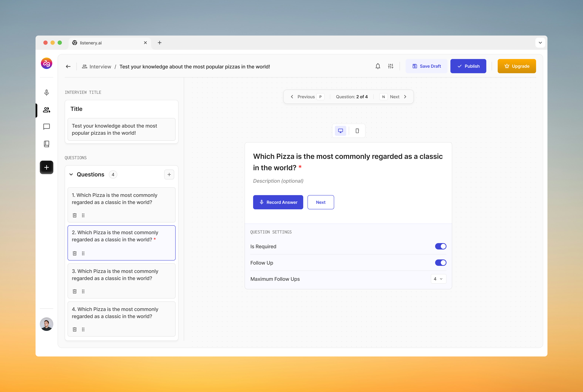Click drag handle of question 4
The image size is (583, 392).
(x=83, y=330)
